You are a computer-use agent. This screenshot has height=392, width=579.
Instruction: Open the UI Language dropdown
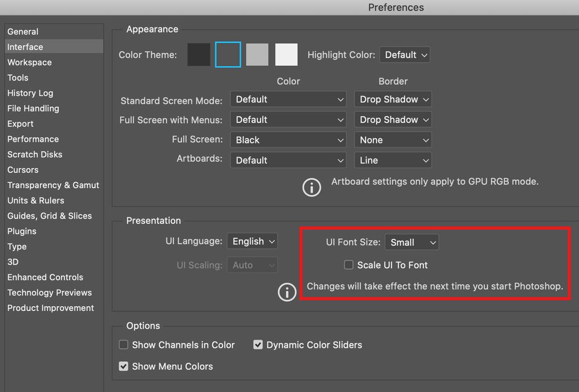[x=252, y=242]
